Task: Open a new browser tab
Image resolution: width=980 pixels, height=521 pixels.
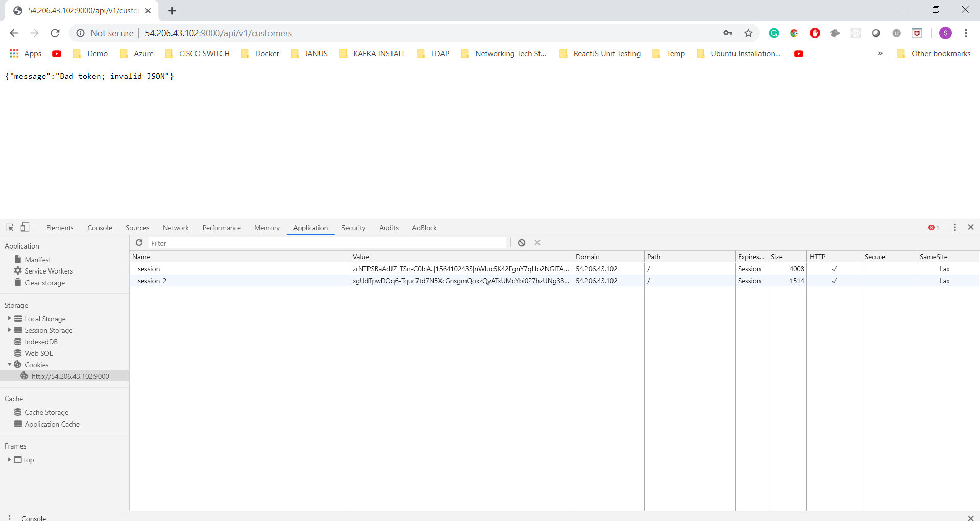Action: pos(172,11)
